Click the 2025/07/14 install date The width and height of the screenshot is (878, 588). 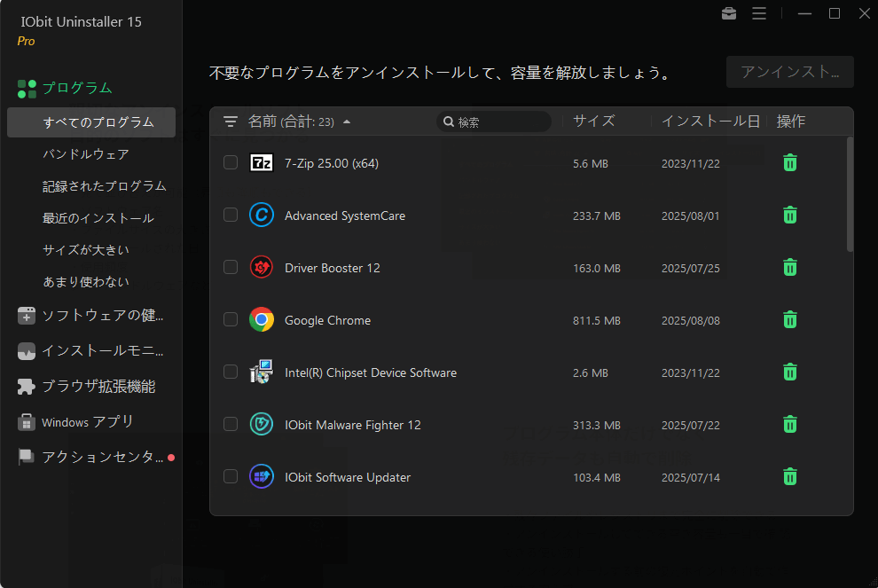tap(690, 478)
